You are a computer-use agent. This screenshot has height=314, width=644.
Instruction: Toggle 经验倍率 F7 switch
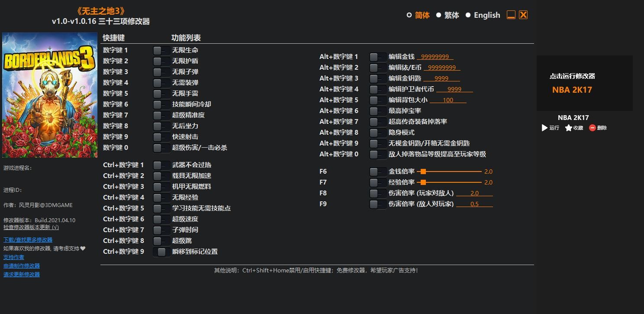pyautogui.click(x=377, y=182)
